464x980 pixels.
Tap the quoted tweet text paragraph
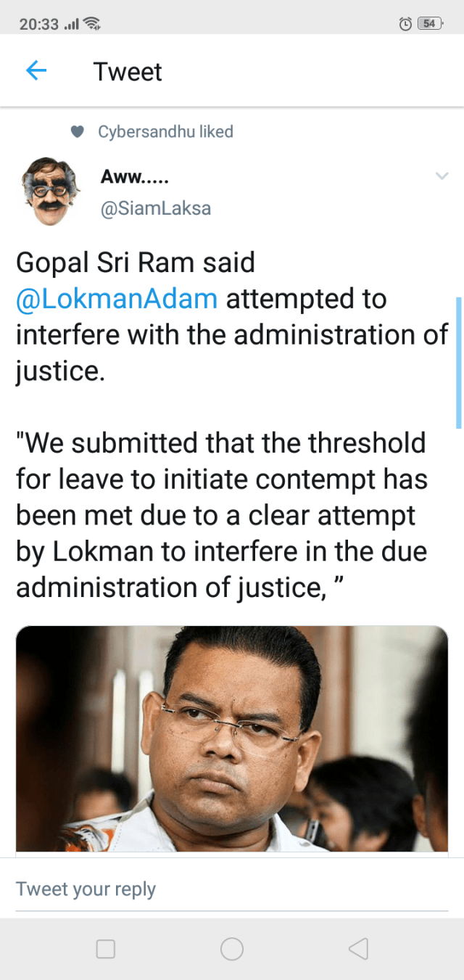coord(221,514)
